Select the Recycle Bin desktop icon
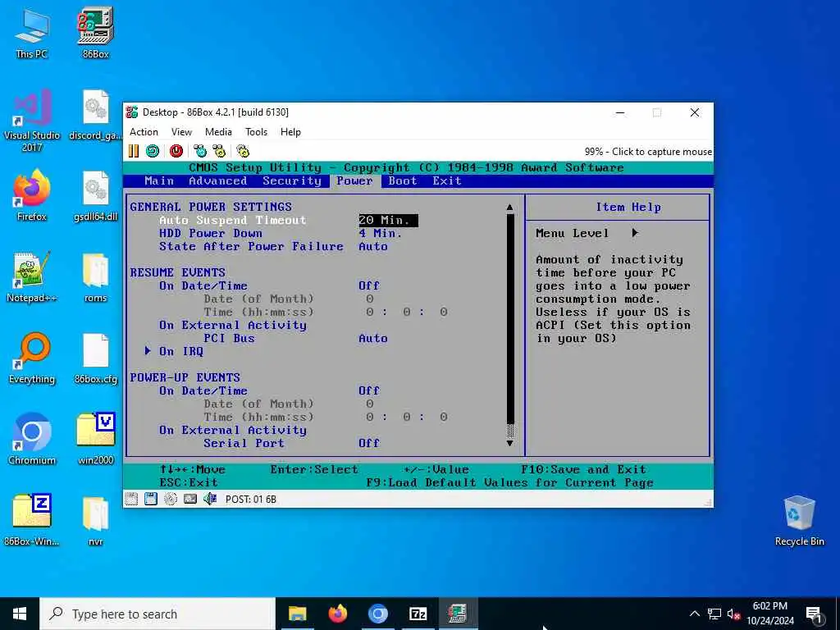This screenshot has height=630, width=840. (799, 521)
